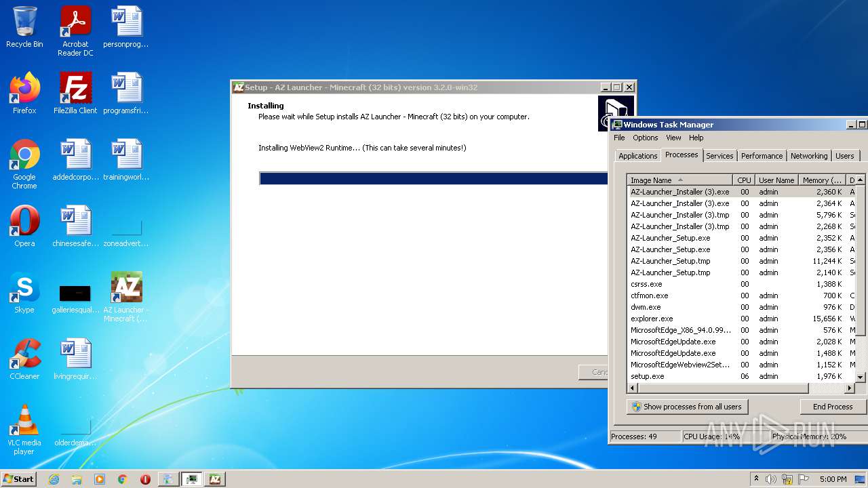Image resolution: width=868 pixels, height=488 pixels.
Task: Click Opera icon in the taskbar
Action: (x=145, y=479)
